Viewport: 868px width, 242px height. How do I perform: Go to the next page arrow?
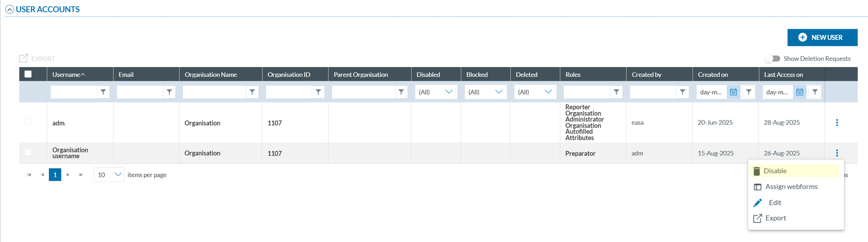(68, 175)
